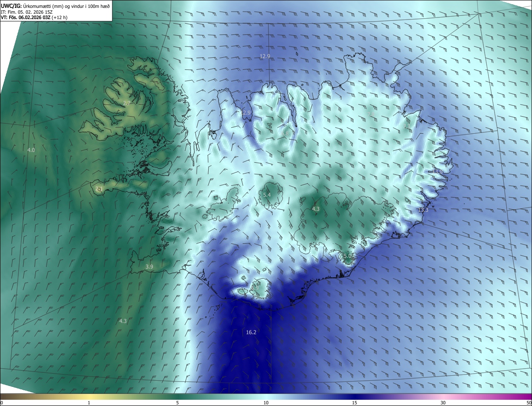Click the 13.3 value on the southeast coast
Screen dimensions: 532x406
(423, 210)
